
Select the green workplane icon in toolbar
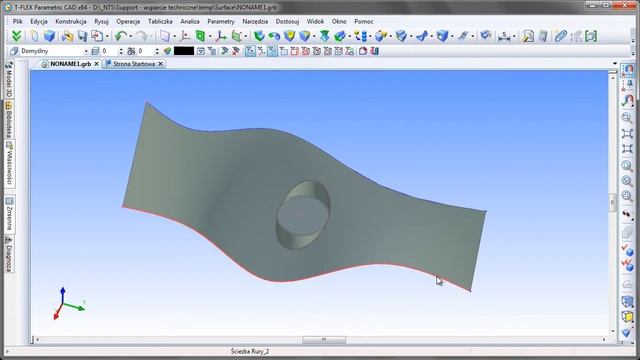200,36
